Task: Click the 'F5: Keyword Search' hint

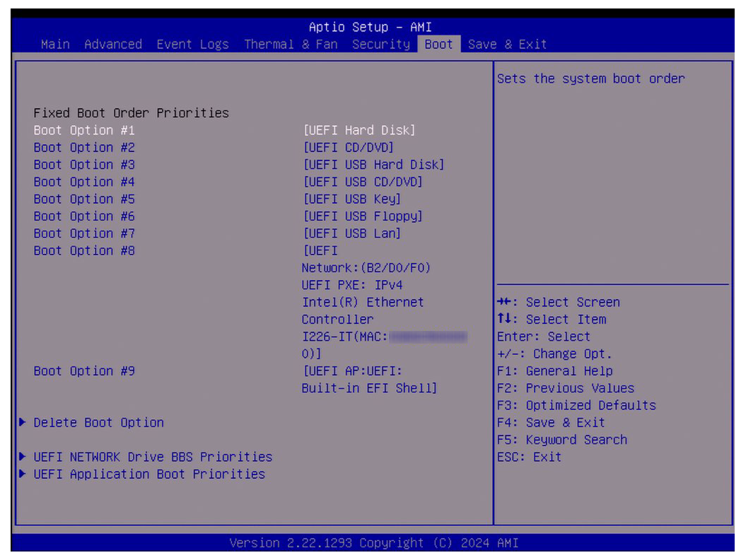Action: pos(562,440)
